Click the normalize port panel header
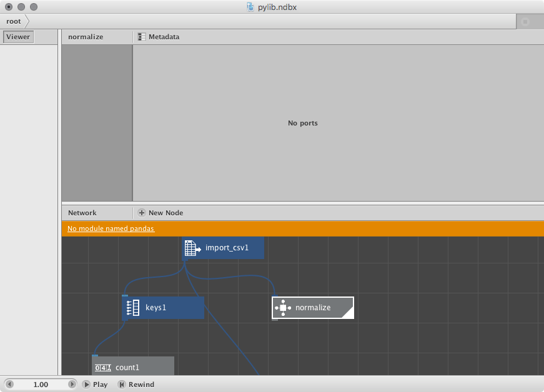The height and width of the screenshot is (392, 544). click(86, 37)
